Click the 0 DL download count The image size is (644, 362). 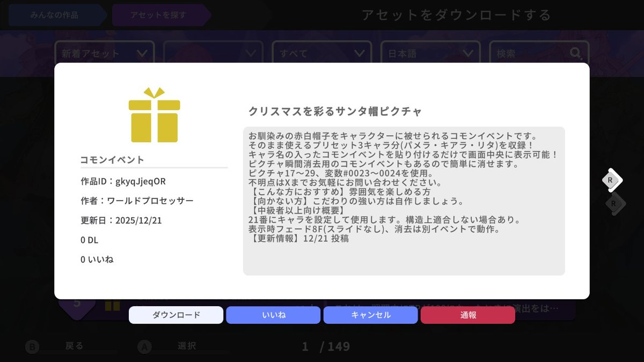tap(90, 240)
